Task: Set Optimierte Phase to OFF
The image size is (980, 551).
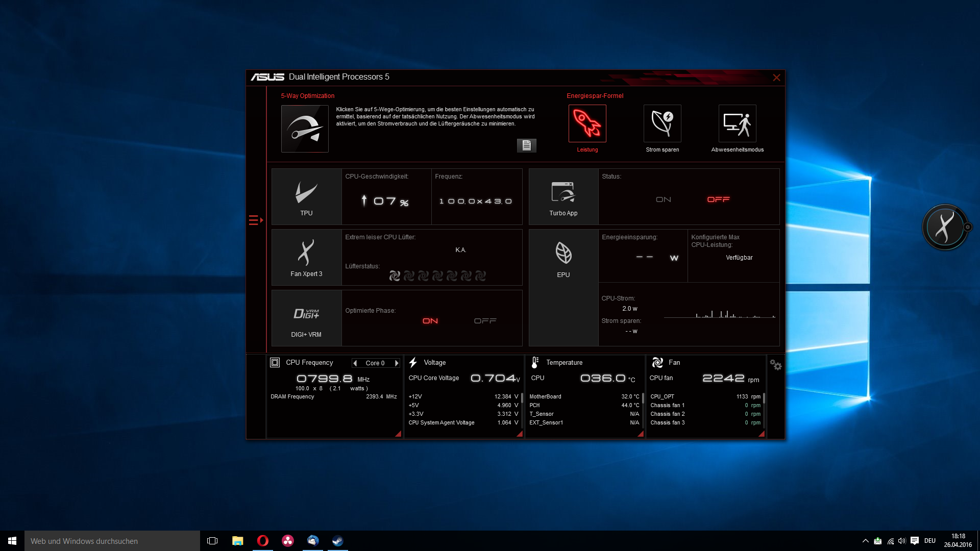Action: pos(485,321)
